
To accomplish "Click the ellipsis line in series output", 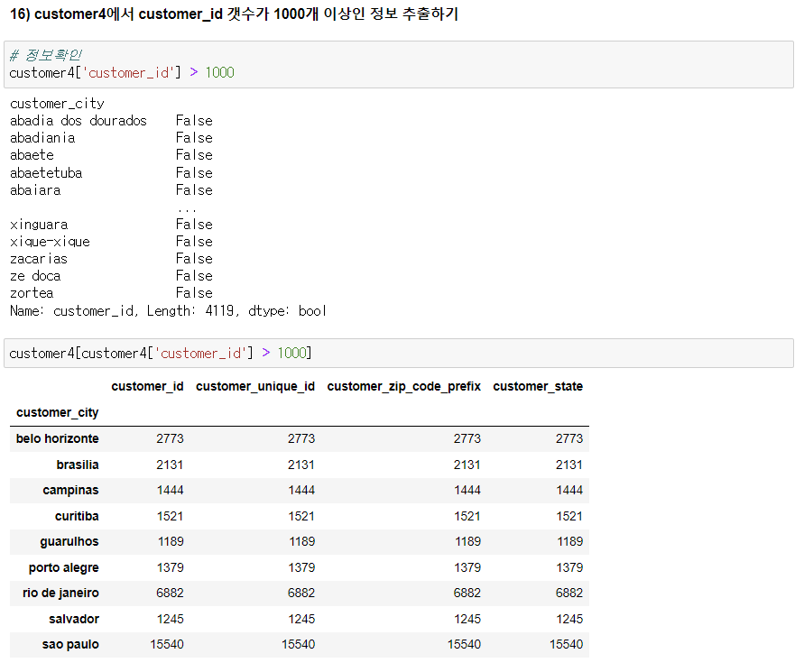I will [187, 209].
